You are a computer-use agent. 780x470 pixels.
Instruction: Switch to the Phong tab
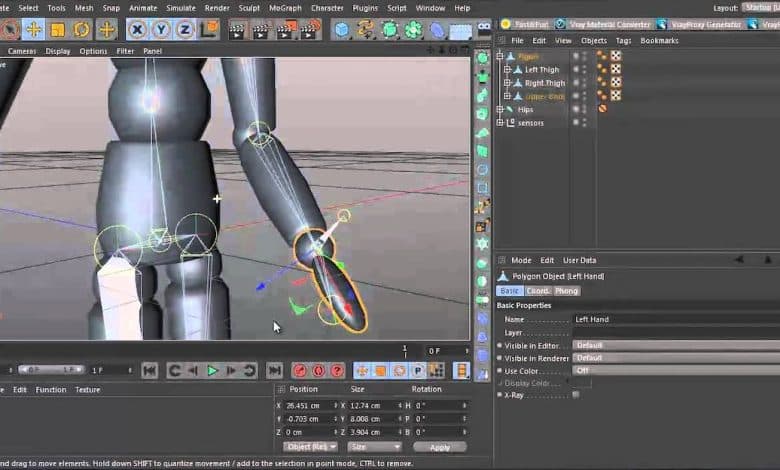pos(566,291)
